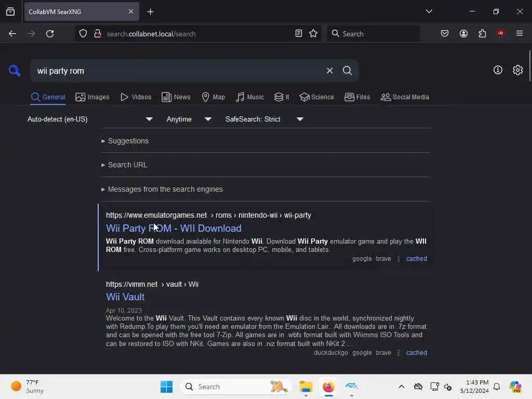The image size is (532, 399).
Task: Open the SafeSearch: Strict dropdown
Action: [264, 119]
